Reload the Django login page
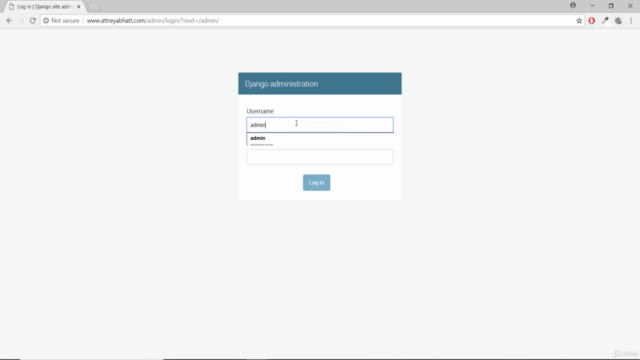Image resolution: width=640 pixels, height=360 pixels. tap(33, 21)
